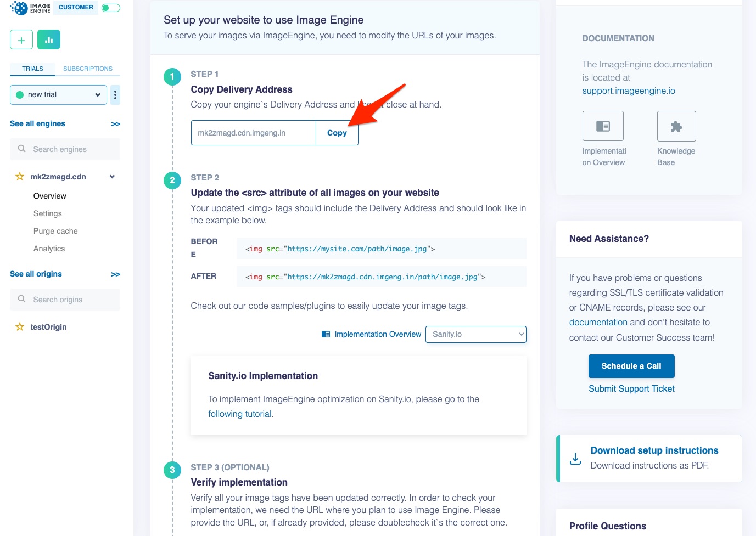Click the ImageEngine logo
Screen dimensions: 756x536
click(x=30, y=8)
